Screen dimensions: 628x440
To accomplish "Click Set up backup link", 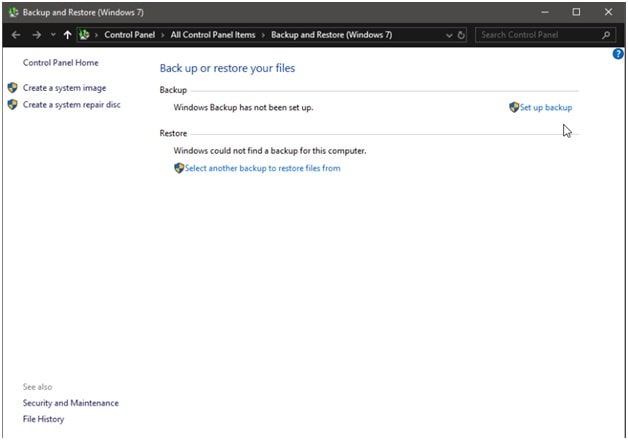I will (x=545, y=107).
